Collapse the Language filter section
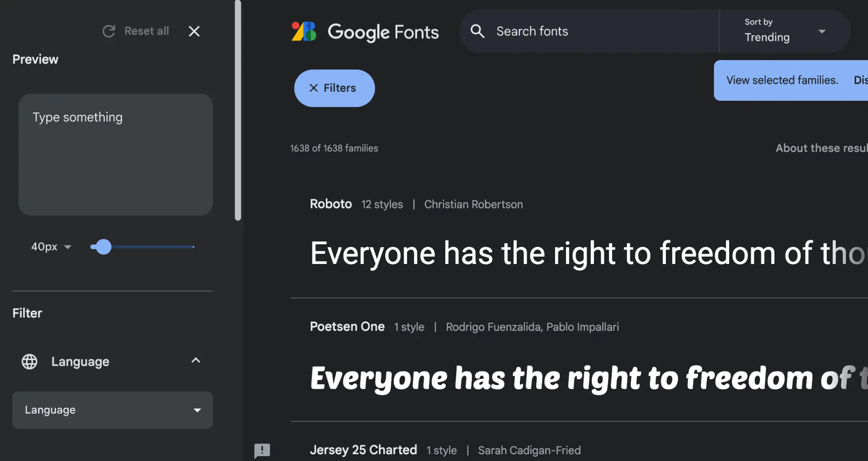The height and width of the screenshot is (461, 868). tap(196, 360)
